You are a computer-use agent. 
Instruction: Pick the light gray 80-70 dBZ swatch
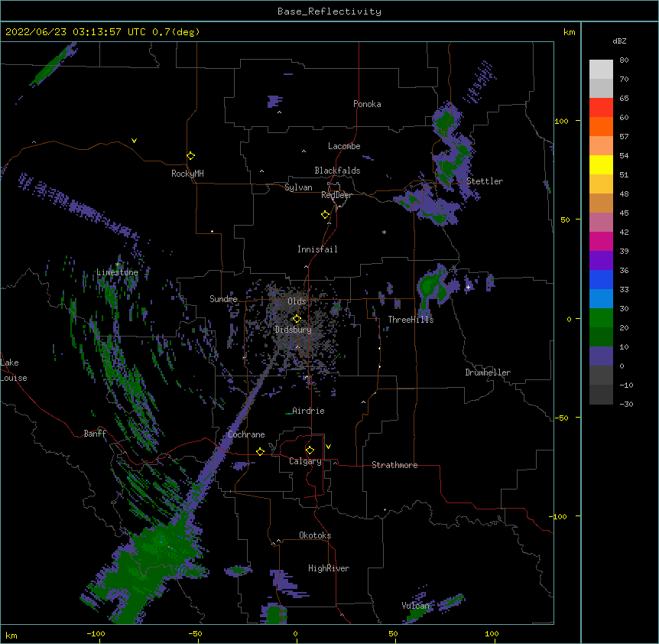601,70
